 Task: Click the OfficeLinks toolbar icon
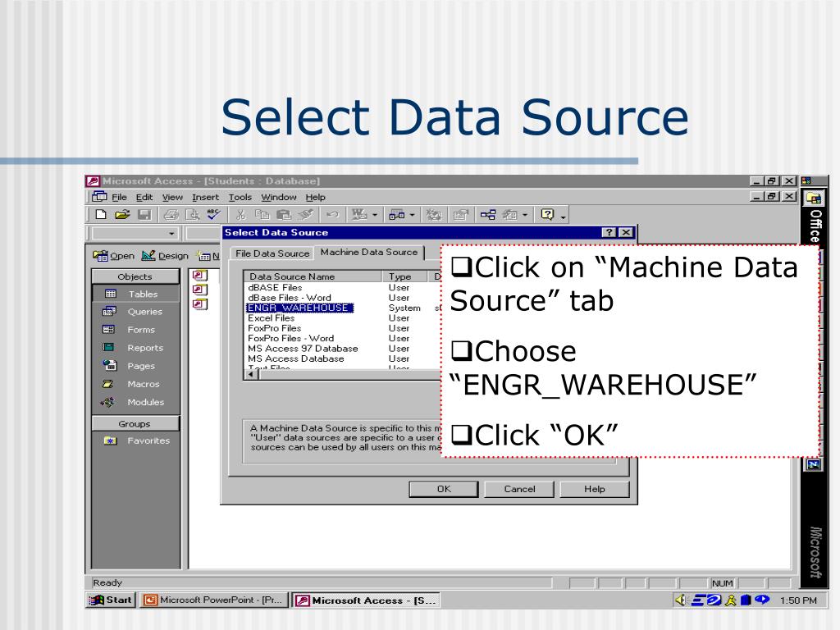(359, 215)
